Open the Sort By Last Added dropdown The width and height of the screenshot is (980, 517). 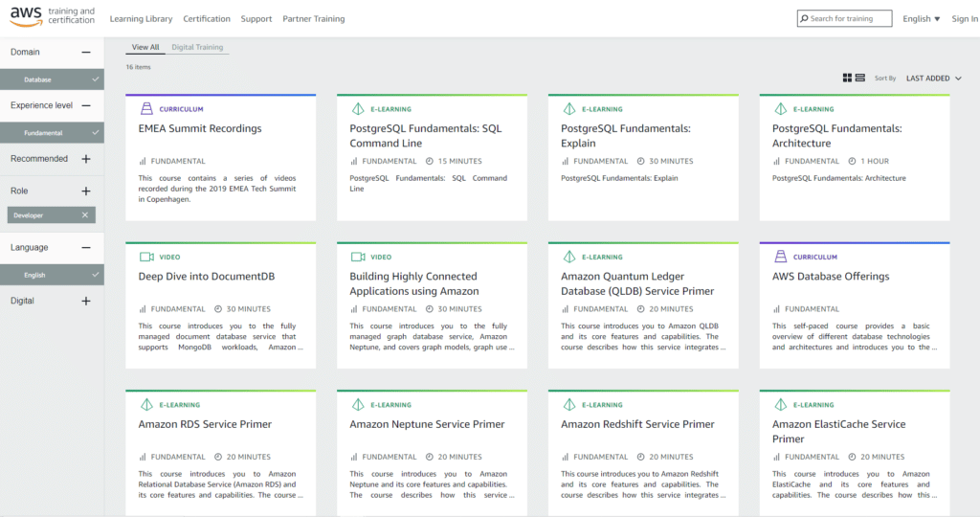point(933,79)
